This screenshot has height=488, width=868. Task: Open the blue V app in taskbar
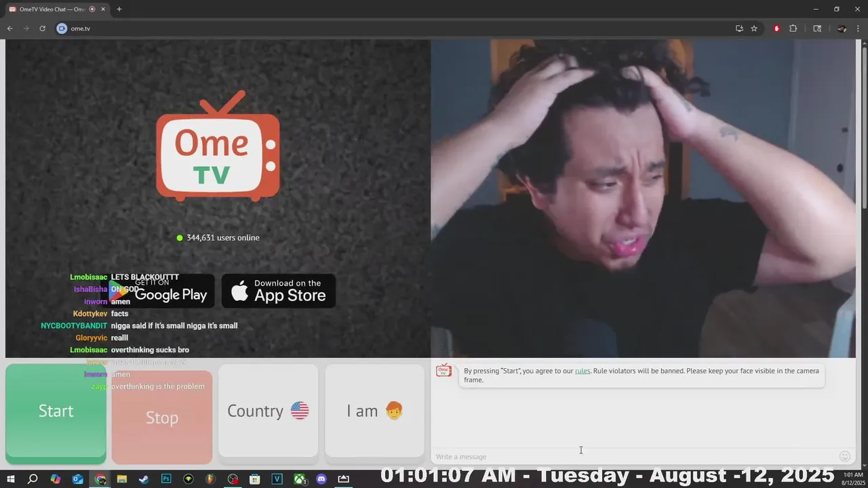point(277,479)
